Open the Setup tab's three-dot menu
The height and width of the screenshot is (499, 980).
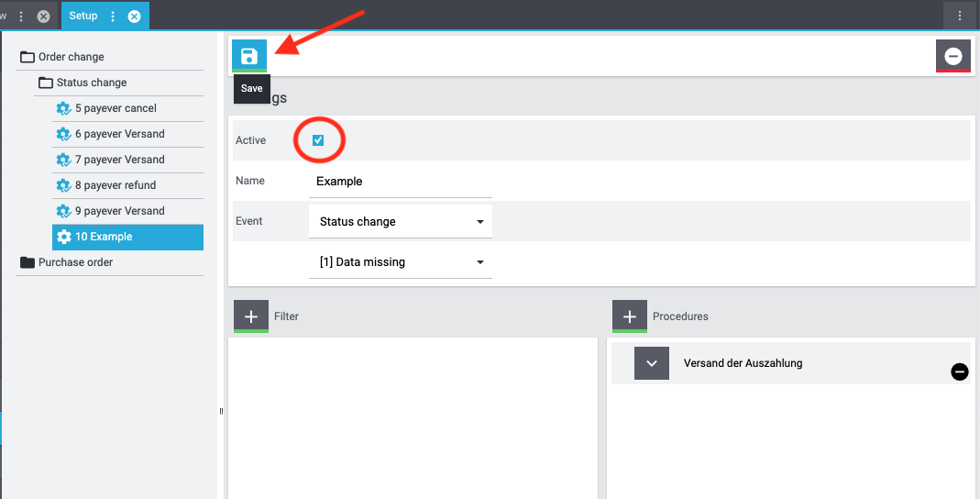click(x=113, y=17)
